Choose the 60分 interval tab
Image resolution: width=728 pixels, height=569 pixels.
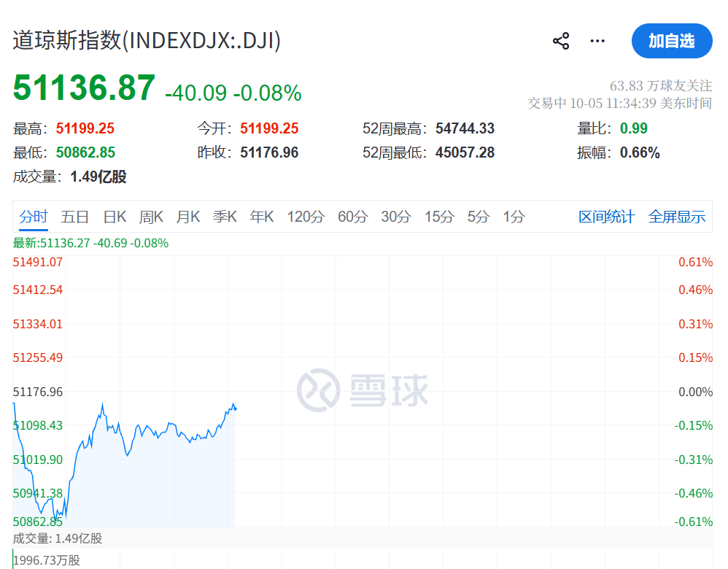[x=353, y=217]
